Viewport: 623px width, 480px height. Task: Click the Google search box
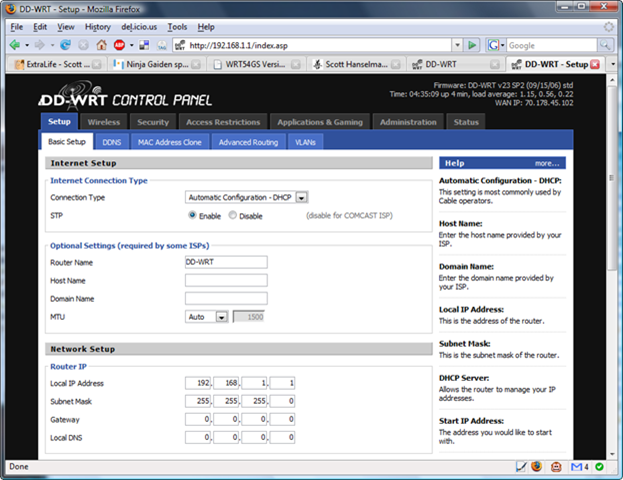point(551,45)
